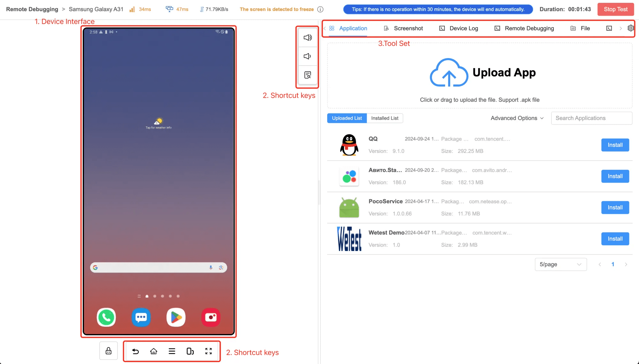This screenshot has height=364, width=639.
Task: Expand the Advanced Options dropdown
Action: (x=517, y=118)
